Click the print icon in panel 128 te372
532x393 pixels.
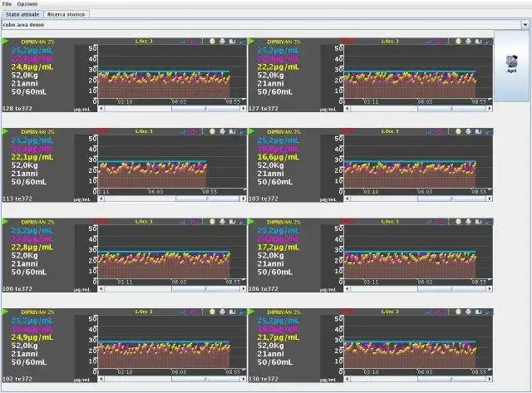point(222,42)
